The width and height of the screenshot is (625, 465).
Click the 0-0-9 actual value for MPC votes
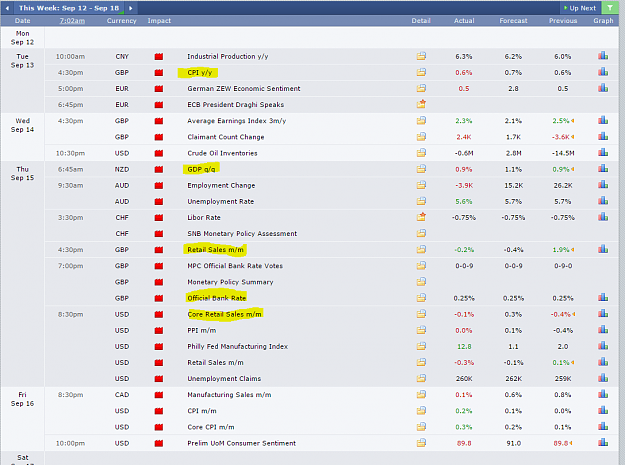click(464, 266)
